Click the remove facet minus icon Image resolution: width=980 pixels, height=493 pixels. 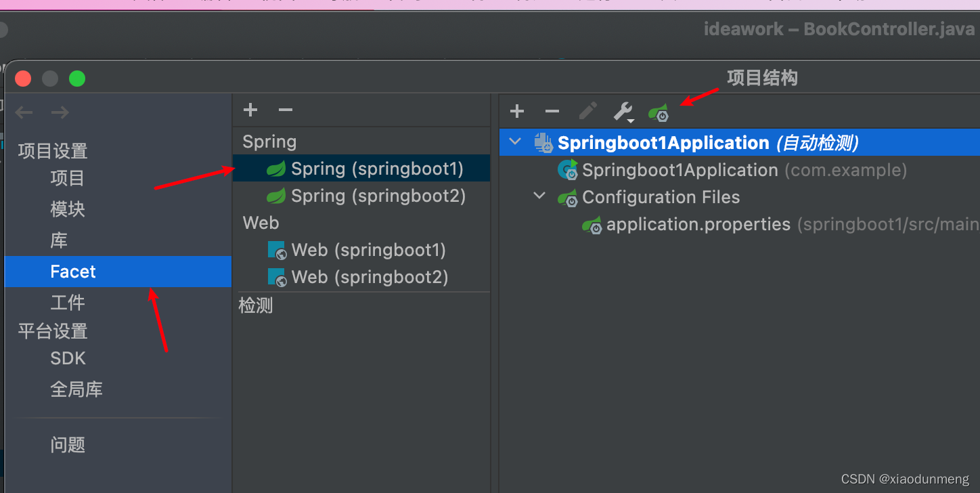point(285,110)
